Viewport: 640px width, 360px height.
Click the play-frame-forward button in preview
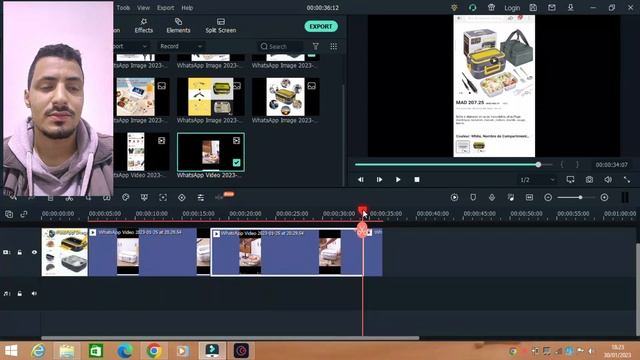379,180
